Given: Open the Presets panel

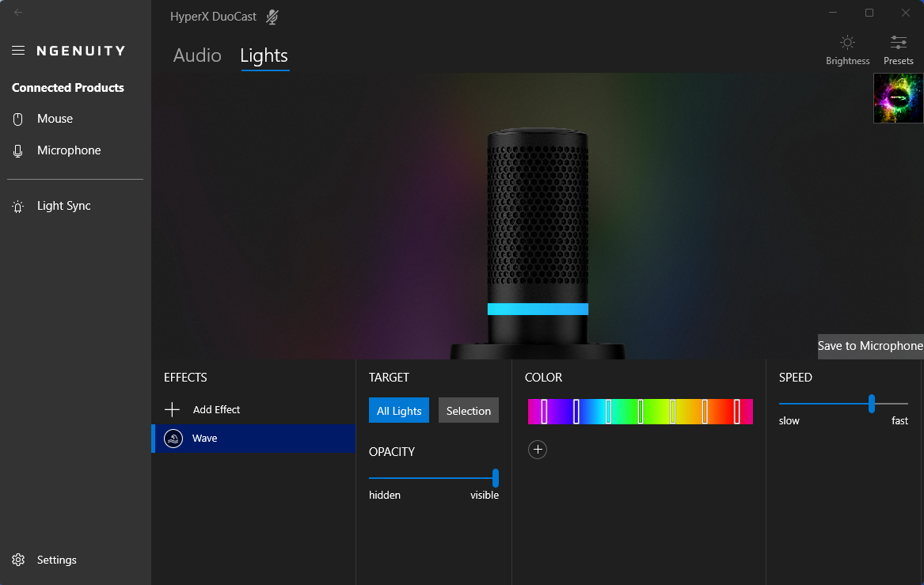Looking at the screenshot, I should click(898, 49).
